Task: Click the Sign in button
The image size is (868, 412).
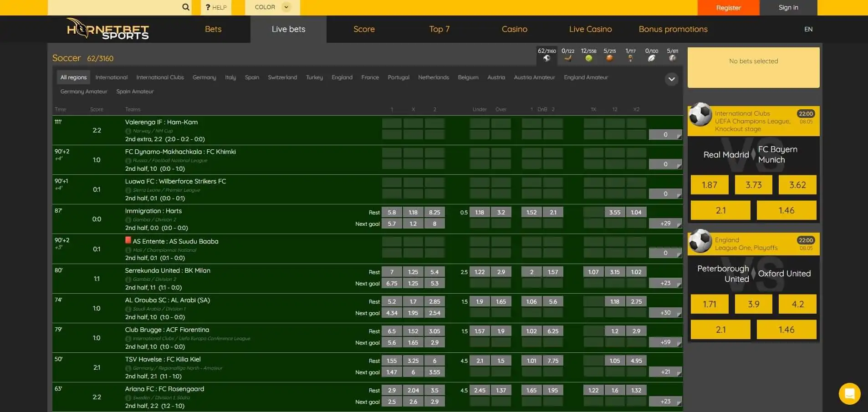Action: pos(788,7)
